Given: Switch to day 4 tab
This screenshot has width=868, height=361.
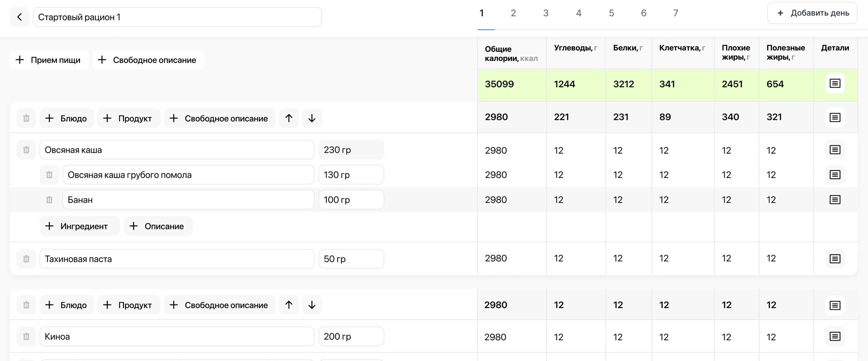Looking at the screenshot, I should 579,13.
